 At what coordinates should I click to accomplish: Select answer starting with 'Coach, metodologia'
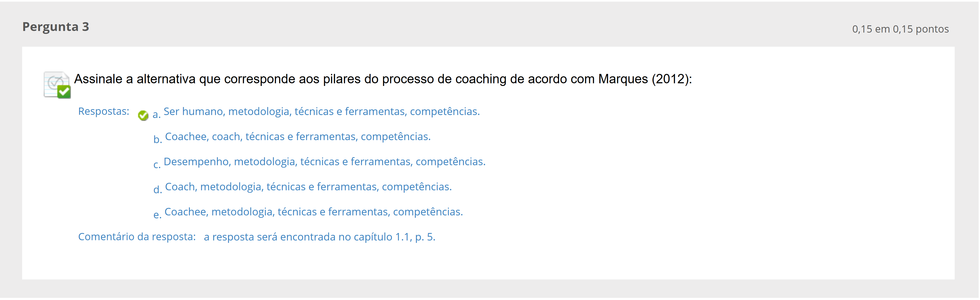pyautogui.click(x=308, y=187)
